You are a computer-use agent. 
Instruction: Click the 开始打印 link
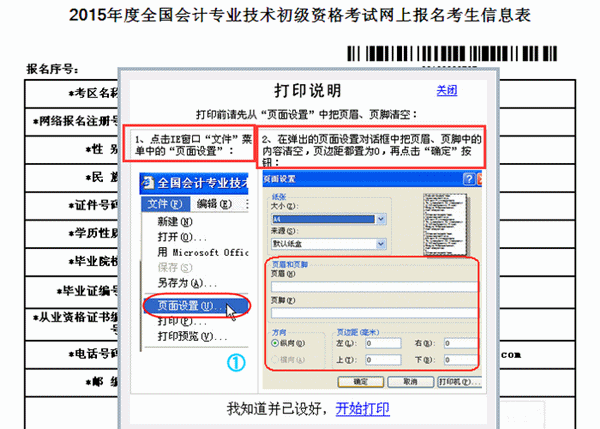[x=362, y=408]
